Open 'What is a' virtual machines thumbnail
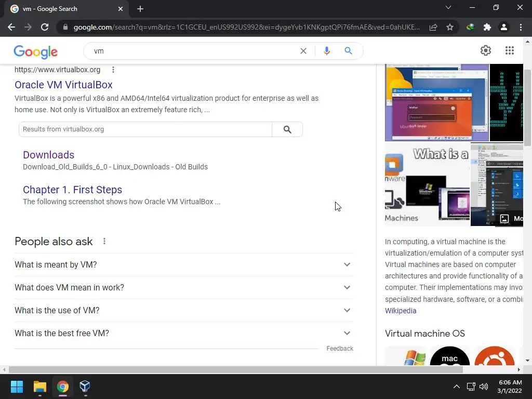Viewport: 532px width, 399px height. pyautogui.click(x=427, y=184)
